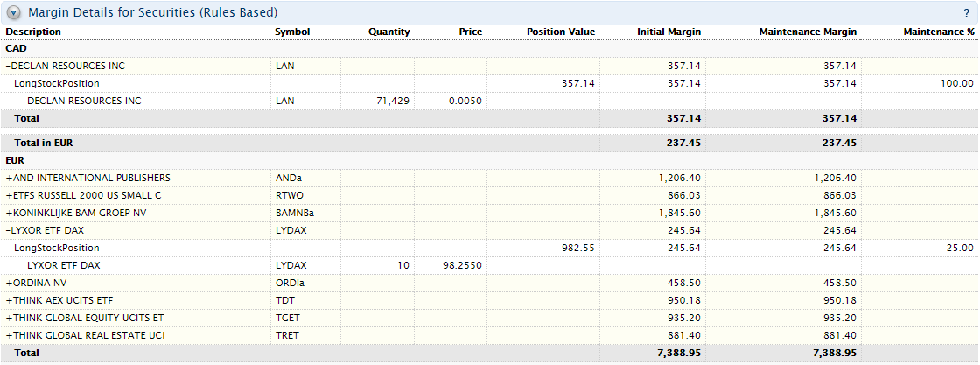This screenshot has width=980, height=365.
Task: Click symbol ORDIa
Action: [x=289, y=283]
